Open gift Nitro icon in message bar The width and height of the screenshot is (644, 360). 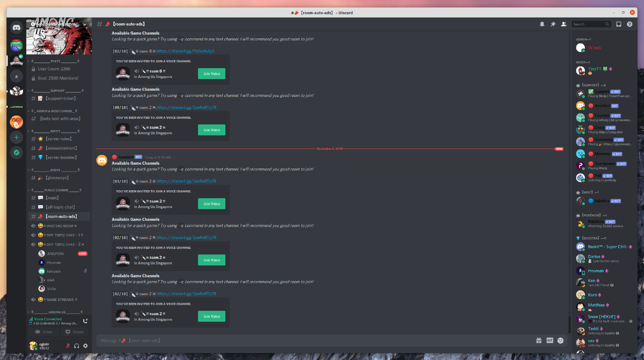(539, 340)
